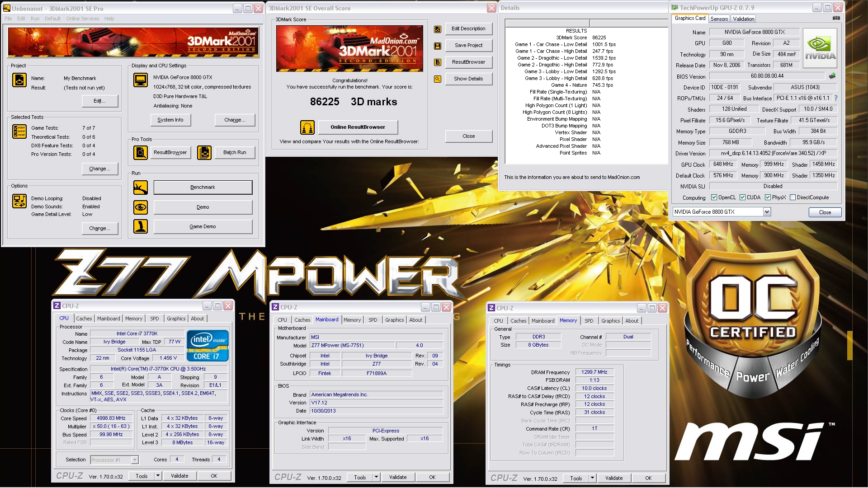This screenshot has height=488, width=868.
Task: Click the Online ResultBrowser icon
Action: [307, 127]
